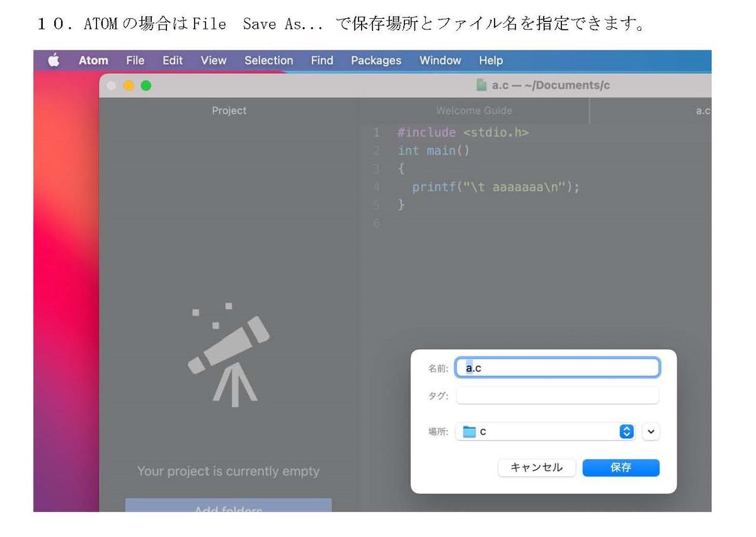
Task: Click the 保存 save button
Action: coord(621,468)
